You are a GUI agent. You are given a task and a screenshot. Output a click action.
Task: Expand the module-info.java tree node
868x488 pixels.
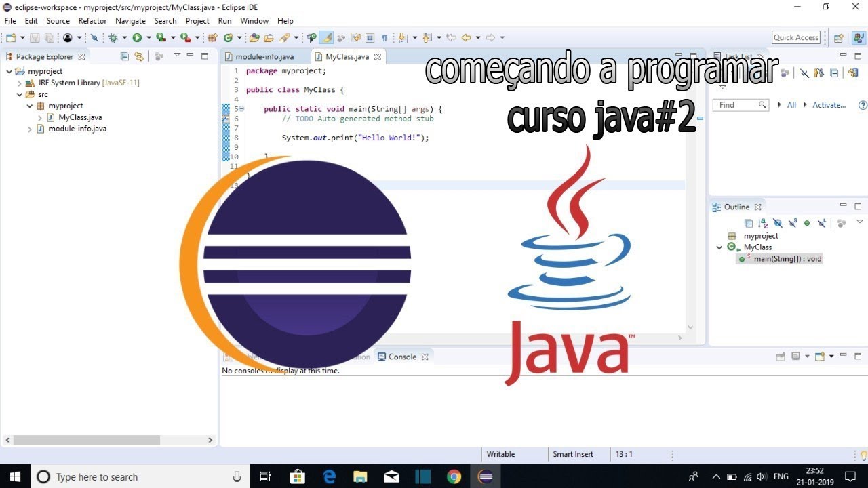pyautogui.click(x=30, y=129)
